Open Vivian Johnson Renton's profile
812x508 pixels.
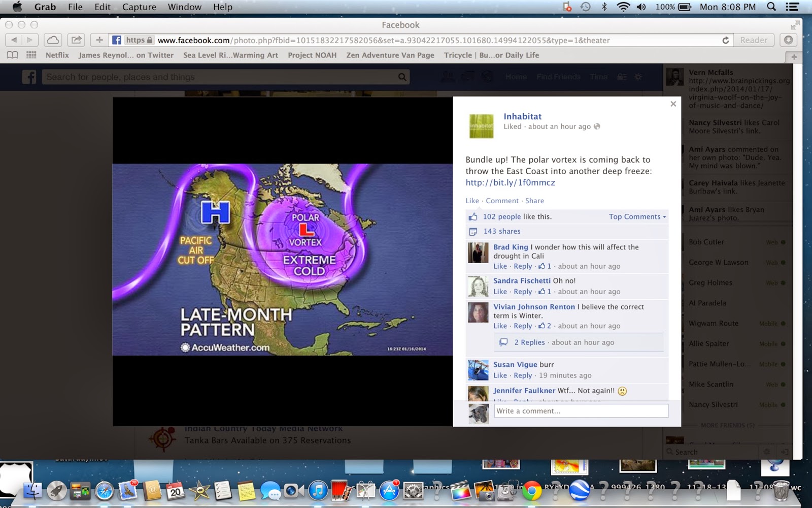point(534,307)
